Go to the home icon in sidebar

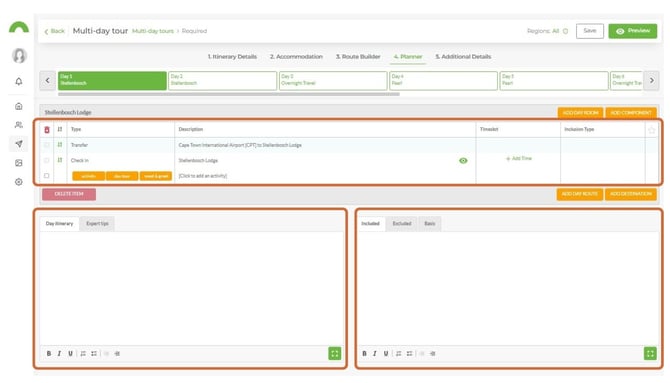[19, 106]
